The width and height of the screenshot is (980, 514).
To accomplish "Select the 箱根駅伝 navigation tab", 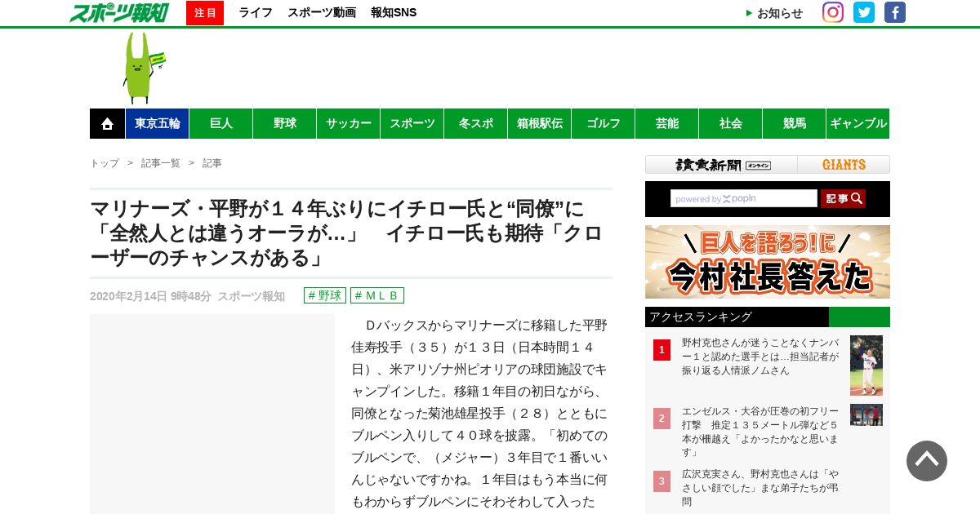I will [x=540, y=124].
